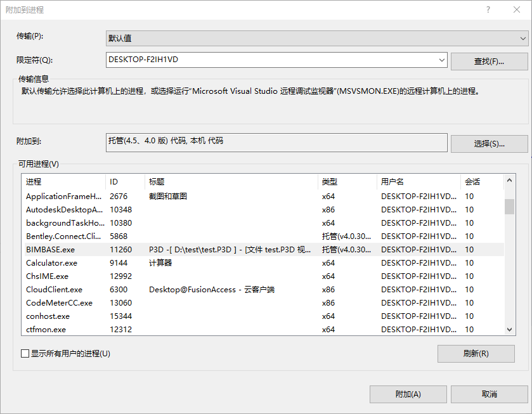532x414 pixels.
Task: Click process ID 2676
Action: (119, 197)
